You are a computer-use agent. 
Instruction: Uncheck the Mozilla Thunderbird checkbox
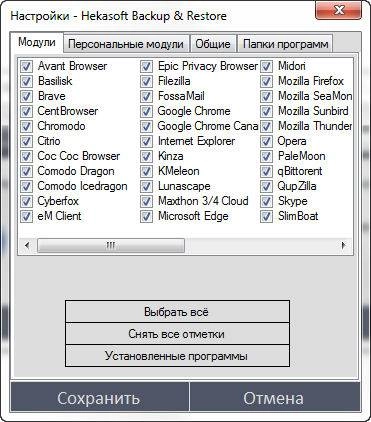click(266, 126)
